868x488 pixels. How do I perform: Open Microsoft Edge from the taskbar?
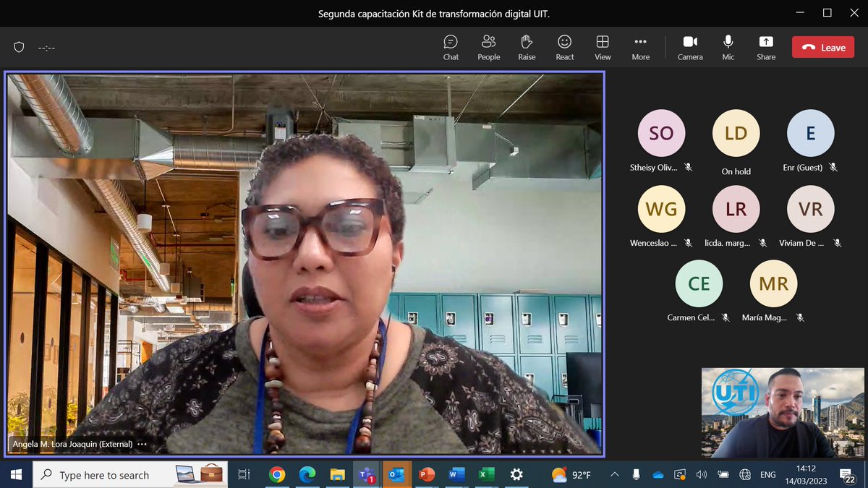pyautogui.click(x=307, y=475)
